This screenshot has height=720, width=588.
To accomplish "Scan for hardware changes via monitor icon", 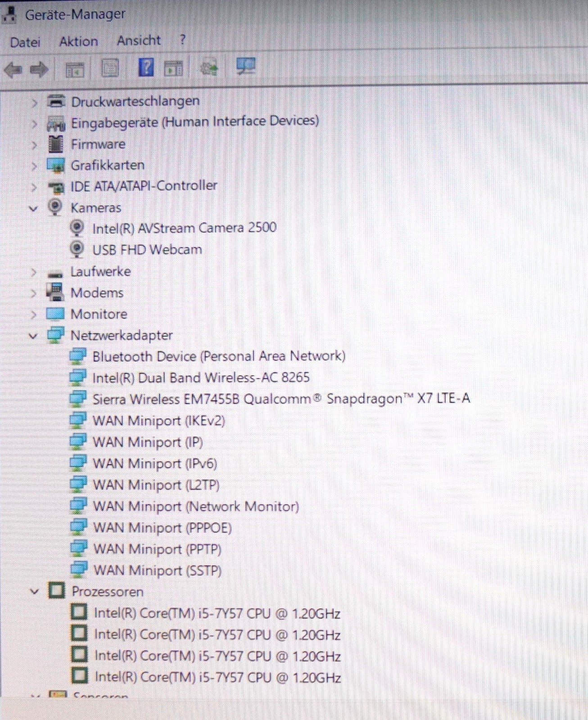I will 246,67.
